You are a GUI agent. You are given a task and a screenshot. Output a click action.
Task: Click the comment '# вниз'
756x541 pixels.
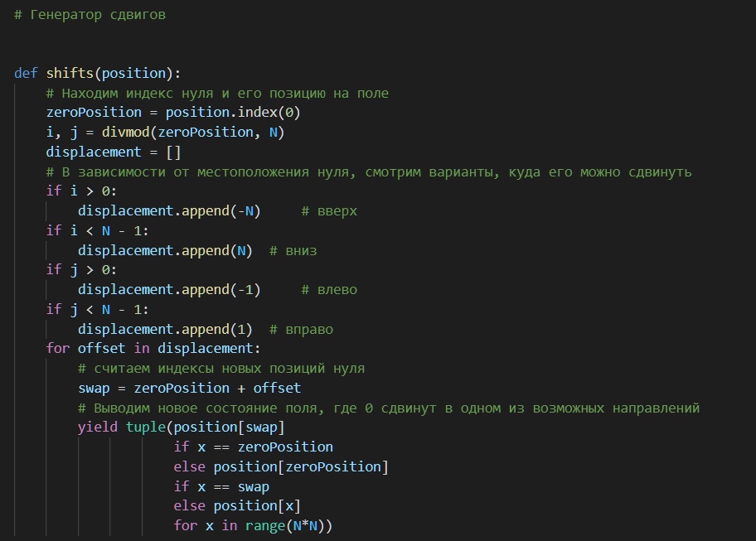click(x=293, y=250)
